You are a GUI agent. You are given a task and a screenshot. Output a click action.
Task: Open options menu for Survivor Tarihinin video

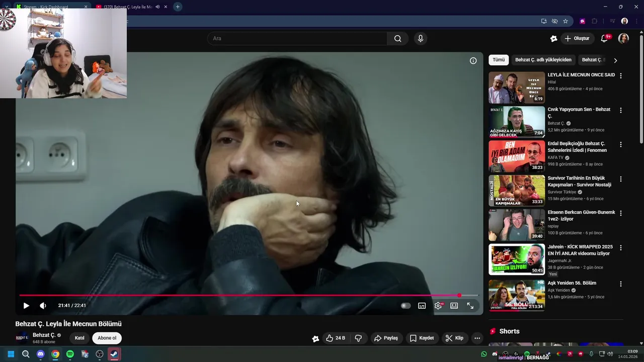[x=620, y=179]
